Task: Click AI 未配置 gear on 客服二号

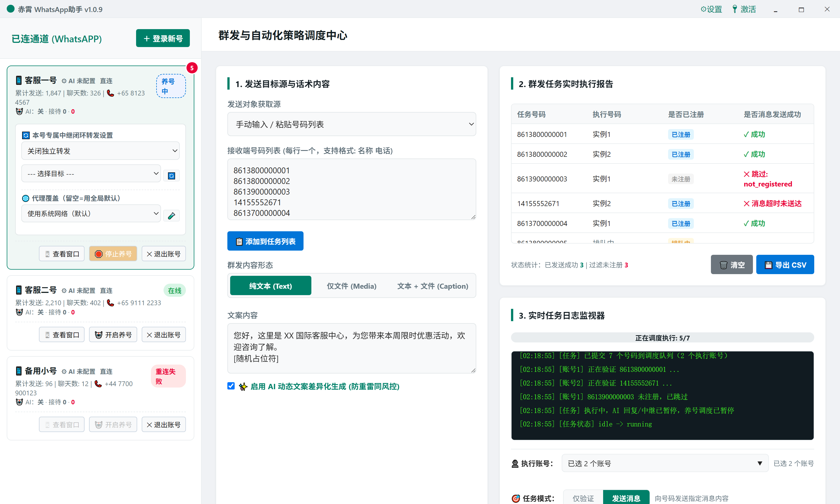Action: [64, 290]
